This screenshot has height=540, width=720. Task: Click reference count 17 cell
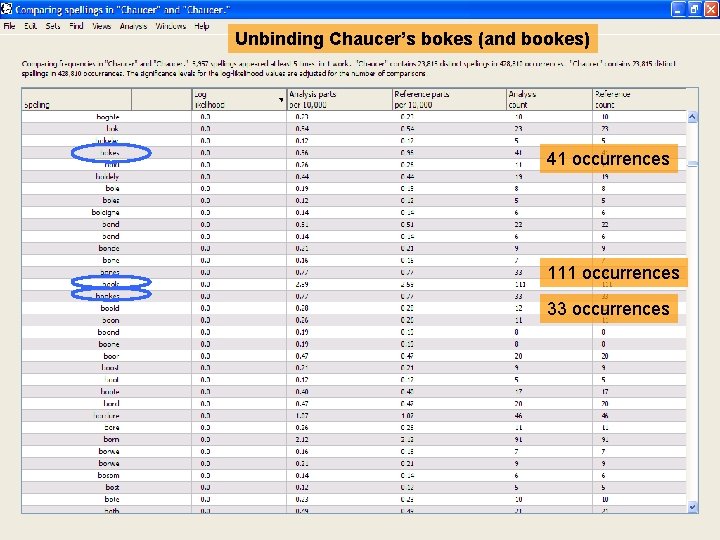[605, 392]
